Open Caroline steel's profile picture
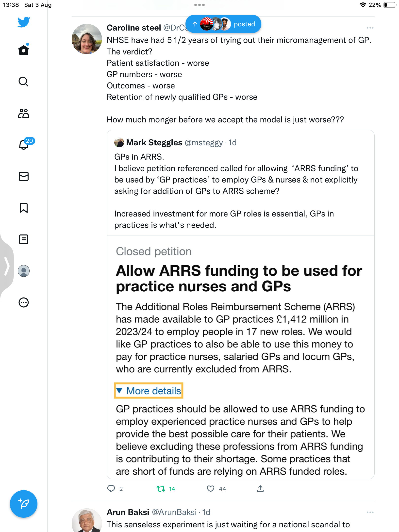Image resolution: width=399 pixels, height=532 pixels. coord(87,39)
